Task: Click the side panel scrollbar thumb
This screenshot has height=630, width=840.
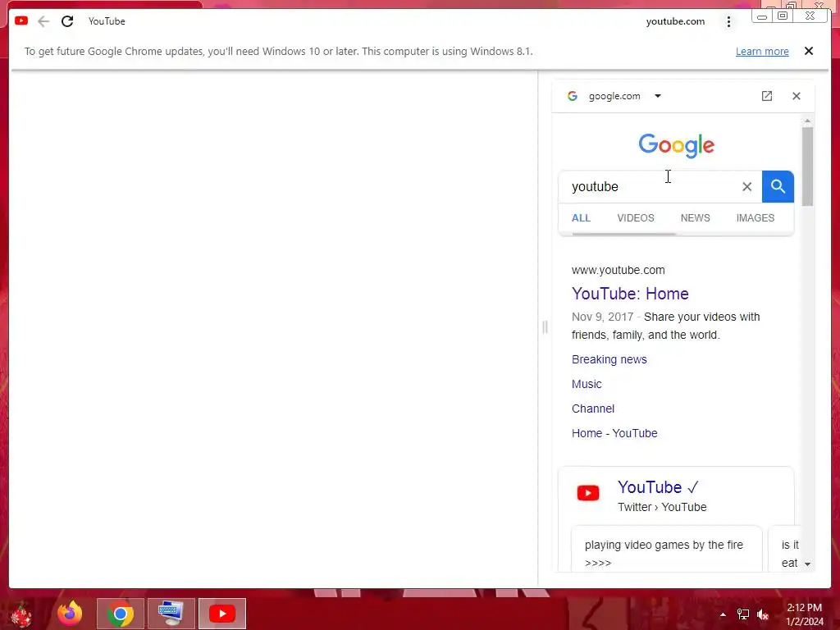Action: point(807,167)
